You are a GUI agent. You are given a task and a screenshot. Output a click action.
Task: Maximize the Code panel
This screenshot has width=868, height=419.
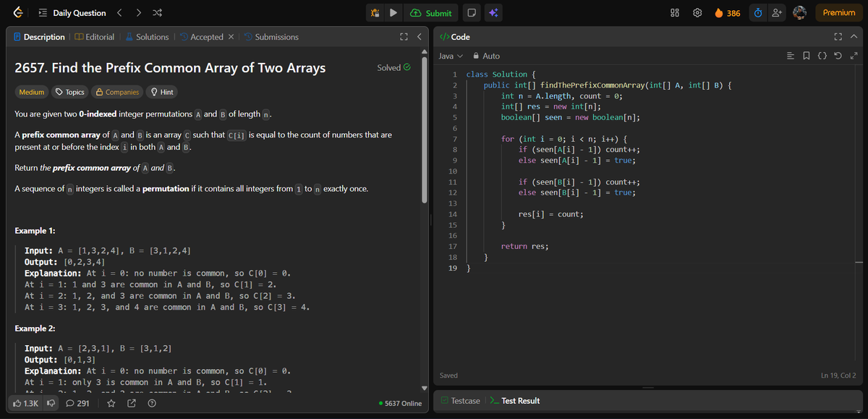click(x=838, y=37)
